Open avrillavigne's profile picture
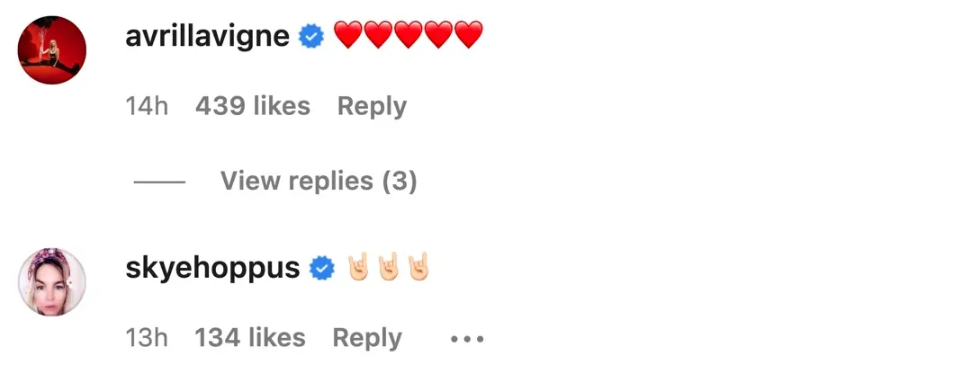This screenshot has height=374, width=980. (x=52, y=50)
